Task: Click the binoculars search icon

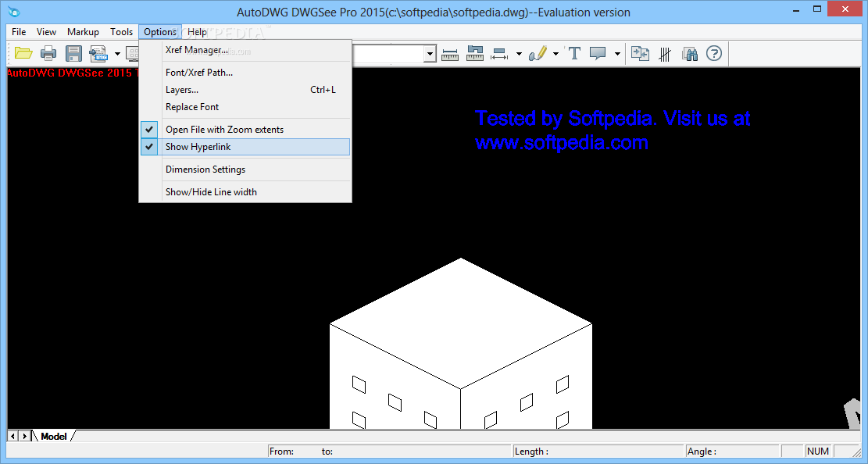Action: pos(690,54)
